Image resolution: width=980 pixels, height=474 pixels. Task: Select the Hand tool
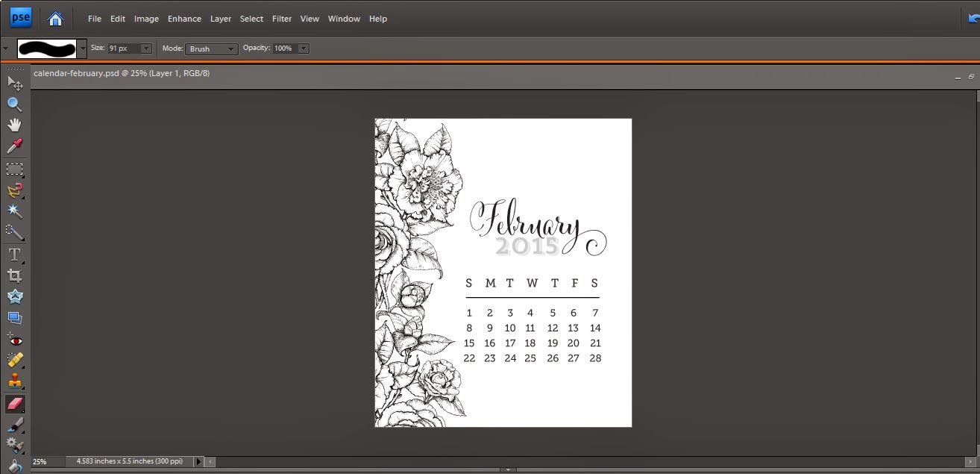coord(15,125)
